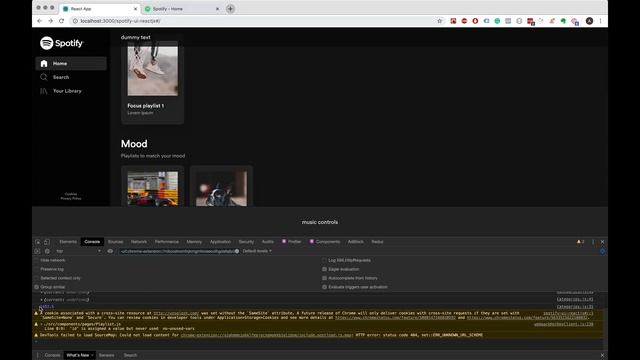640x360 pixels.
Task: Clear the console with the clear icon
Action: click(x=47, y=251)
